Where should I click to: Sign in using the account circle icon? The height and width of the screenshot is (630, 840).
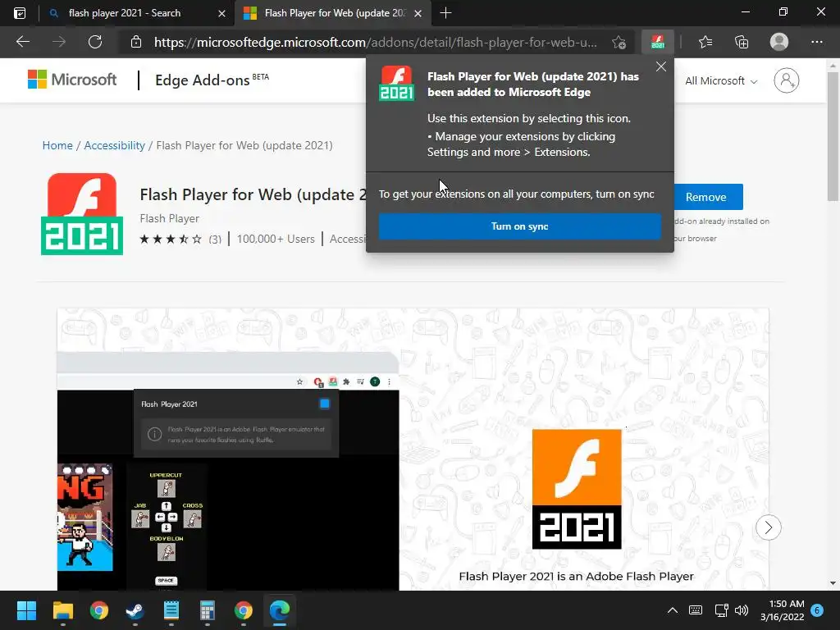click(x=786, y=80)
